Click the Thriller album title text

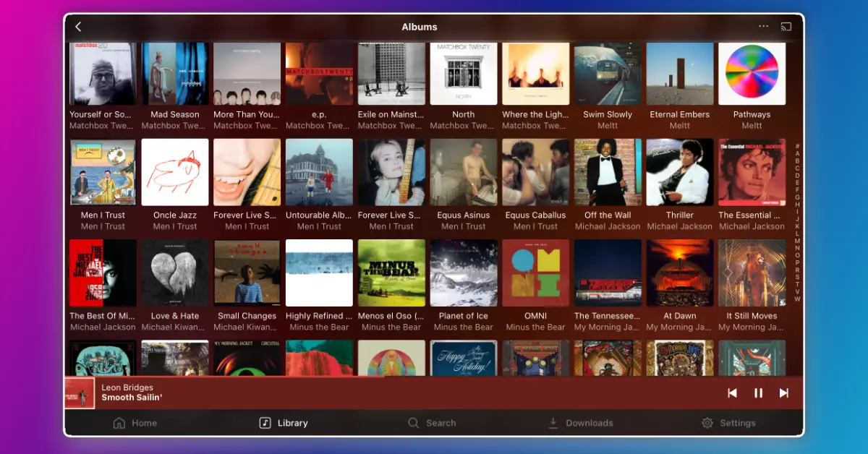[680, 215]
